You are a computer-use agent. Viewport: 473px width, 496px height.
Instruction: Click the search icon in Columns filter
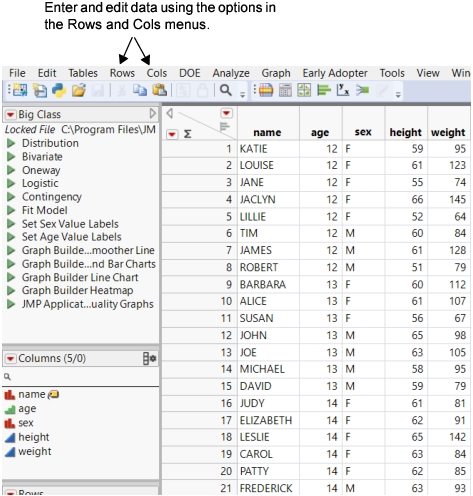click(7, 377)
